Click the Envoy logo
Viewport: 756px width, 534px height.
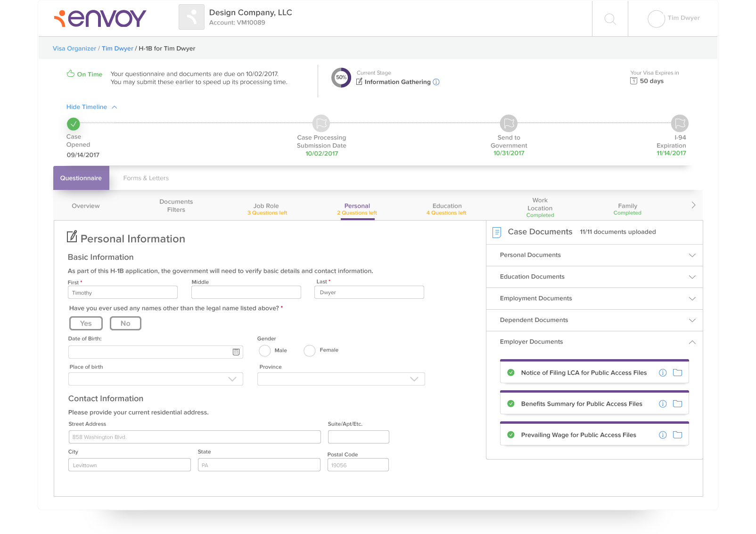point(100,18)
